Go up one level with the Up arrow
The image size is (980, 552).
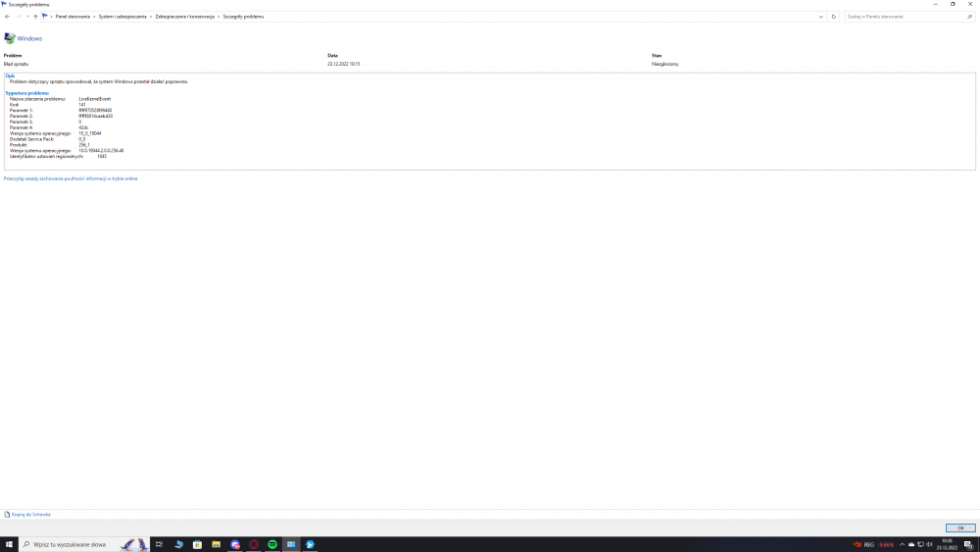coord(35,17)
